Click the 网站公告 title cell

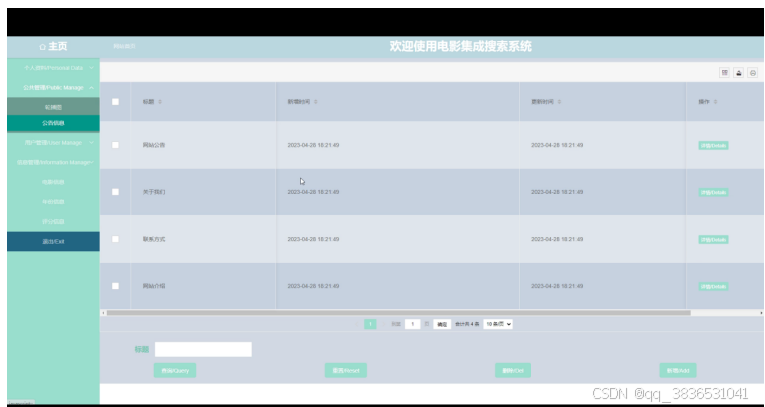[x=154, y=145]
